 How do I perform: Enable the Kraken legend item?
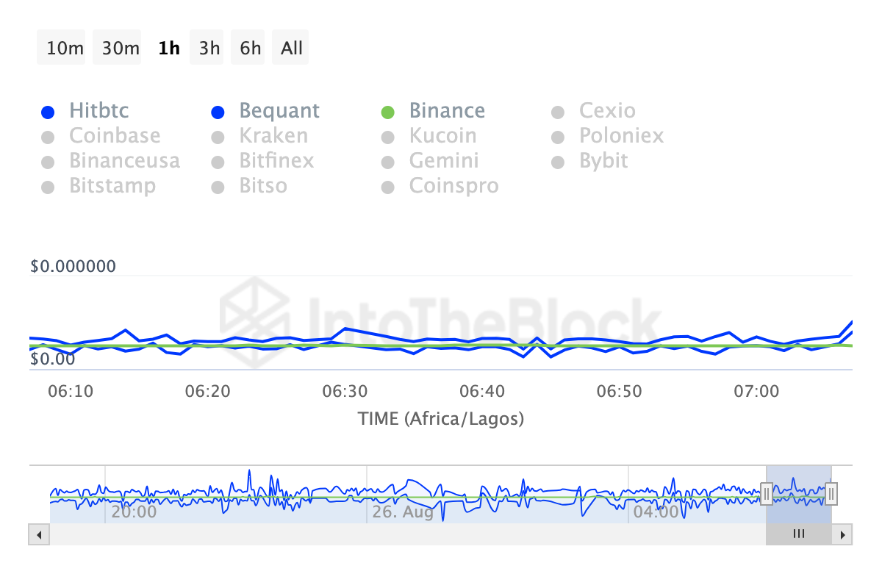273,136
